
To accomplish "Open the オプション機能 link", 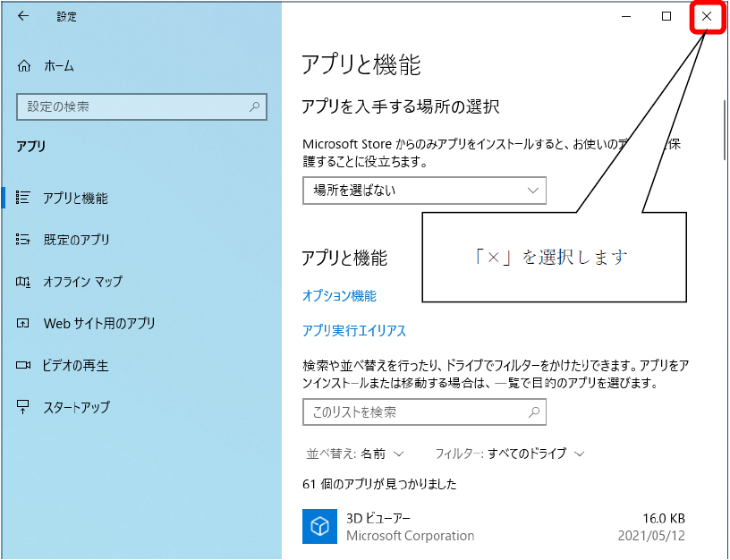I will click(x=339, y=296).
